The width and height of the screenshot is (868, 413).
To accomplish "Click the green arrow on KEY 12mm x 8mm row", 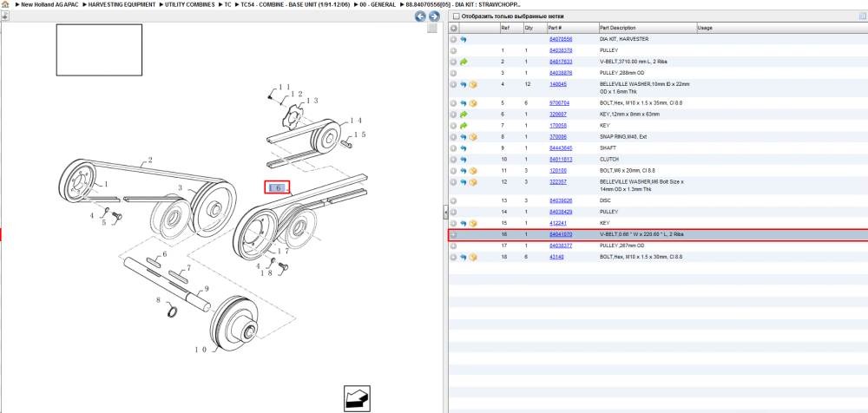I will tap(464, 114).
